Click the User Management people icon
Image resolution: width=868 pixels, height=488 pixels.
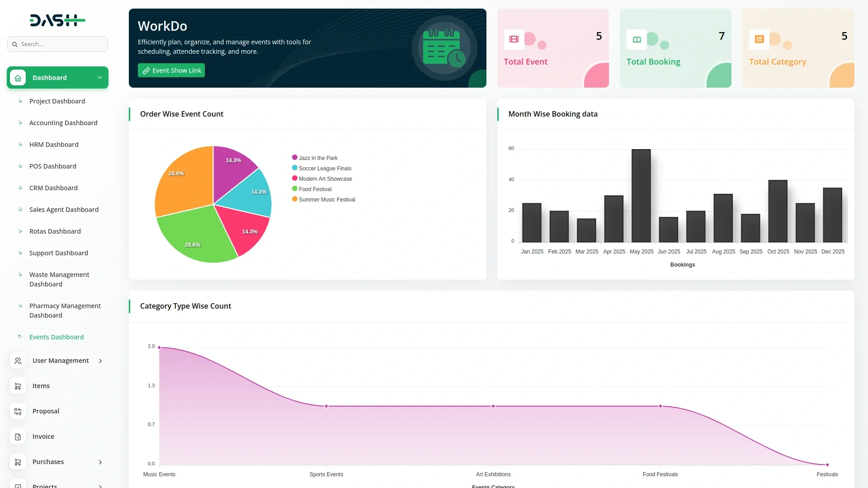point(18,361)
